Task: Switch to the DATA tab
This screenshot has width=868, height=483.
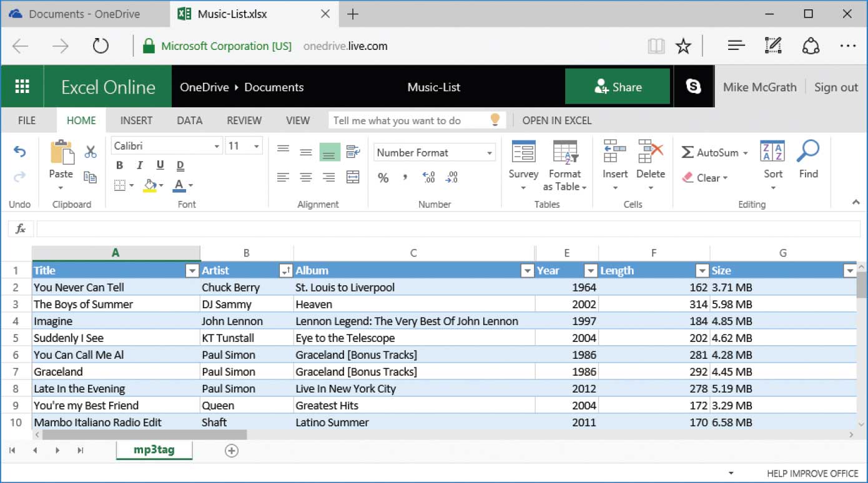Action: 189,120
